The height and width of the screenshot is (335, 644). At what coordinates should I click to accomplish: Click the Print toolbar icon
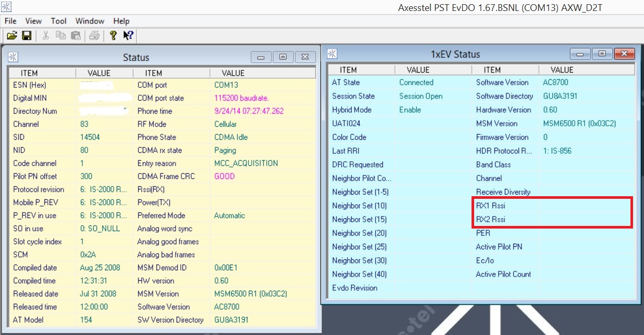click(94, 35)
